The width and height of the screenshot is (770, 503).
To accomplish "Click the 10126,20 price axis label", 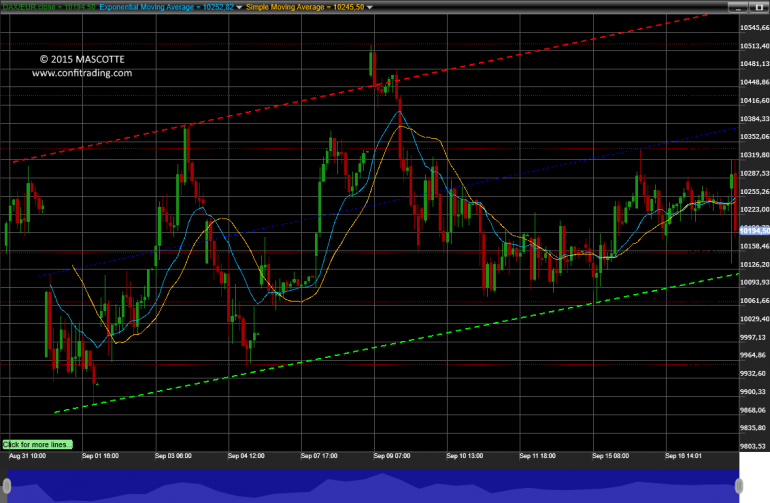I will [x=754, y=264].
